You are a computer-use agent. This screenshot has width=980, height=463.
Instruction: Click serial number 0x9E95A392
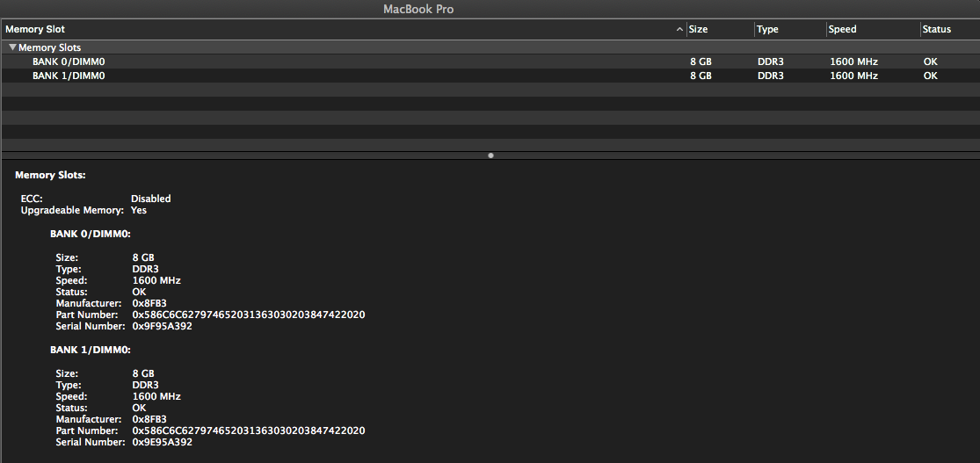[163, 442]
